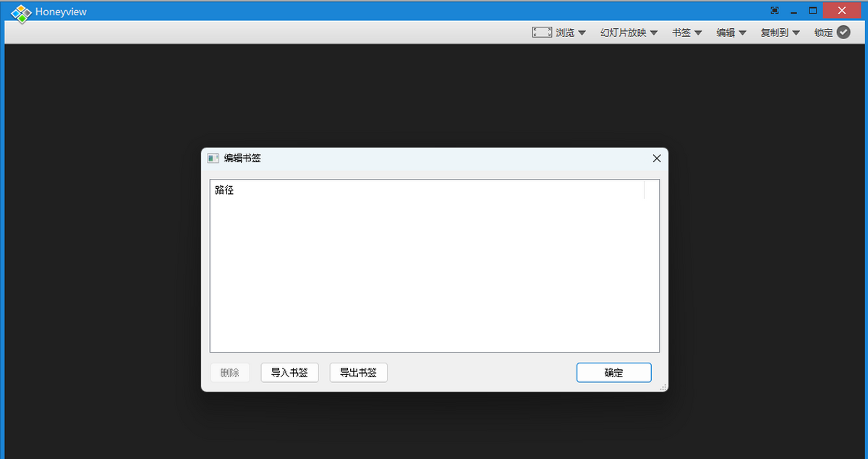Click the dialog's bottom-right resize grip
Image resolution: width=868 pixels, height=459 pixels.
[x=663, y=388]
